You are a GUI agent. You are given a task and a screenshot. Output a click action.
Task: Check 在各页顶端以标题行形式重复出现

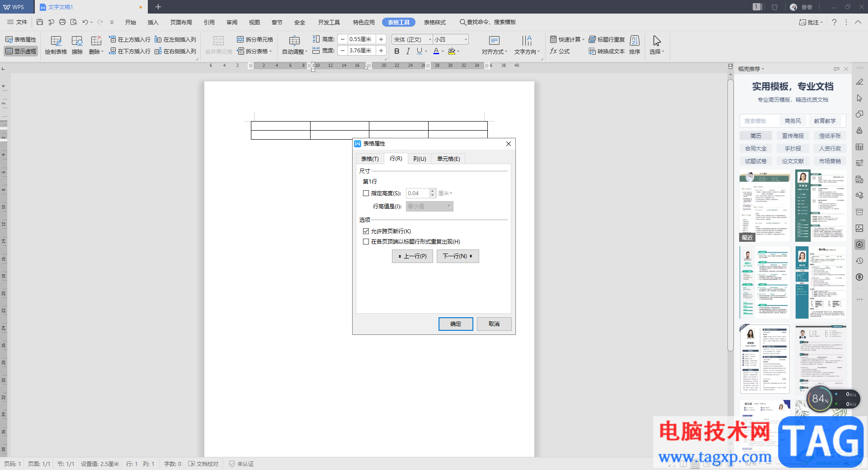tap(366, 242)
